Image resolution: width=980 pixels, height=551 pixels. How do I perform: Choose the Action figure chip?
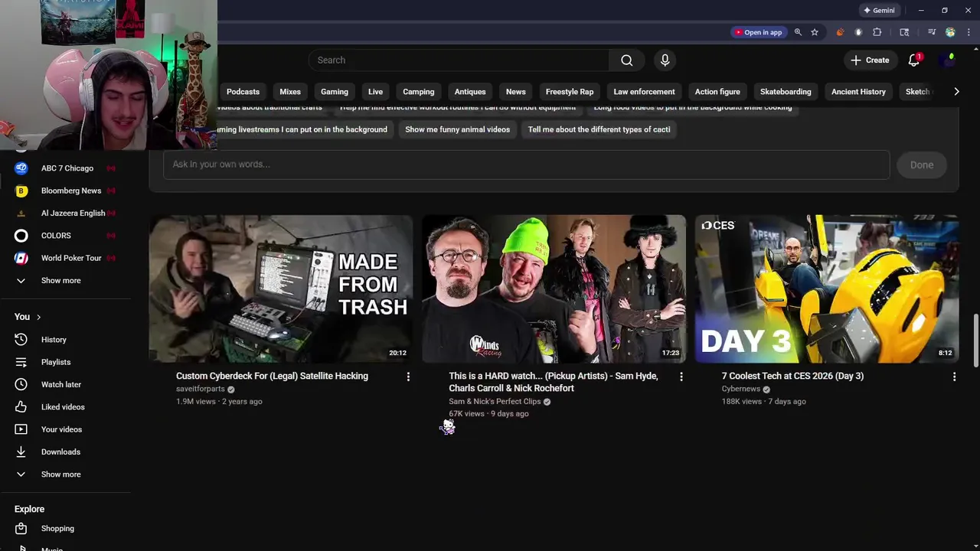[x=717, y=92]
